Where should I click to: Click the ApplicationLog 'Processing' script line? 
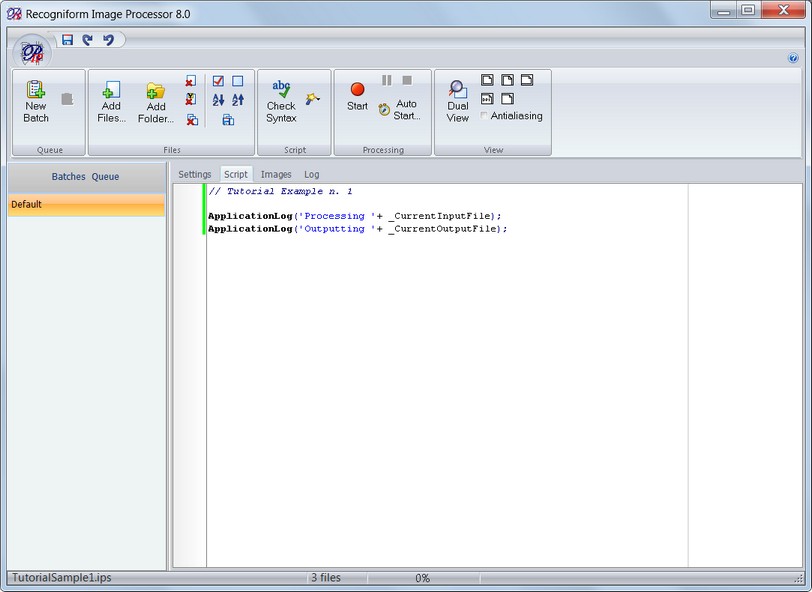[354, 216]
